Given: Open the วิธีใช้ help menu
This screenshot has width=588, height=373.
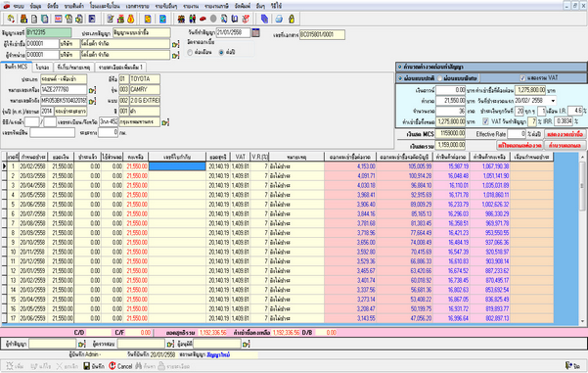Looking at the screenshot, I should click(276, 6).
